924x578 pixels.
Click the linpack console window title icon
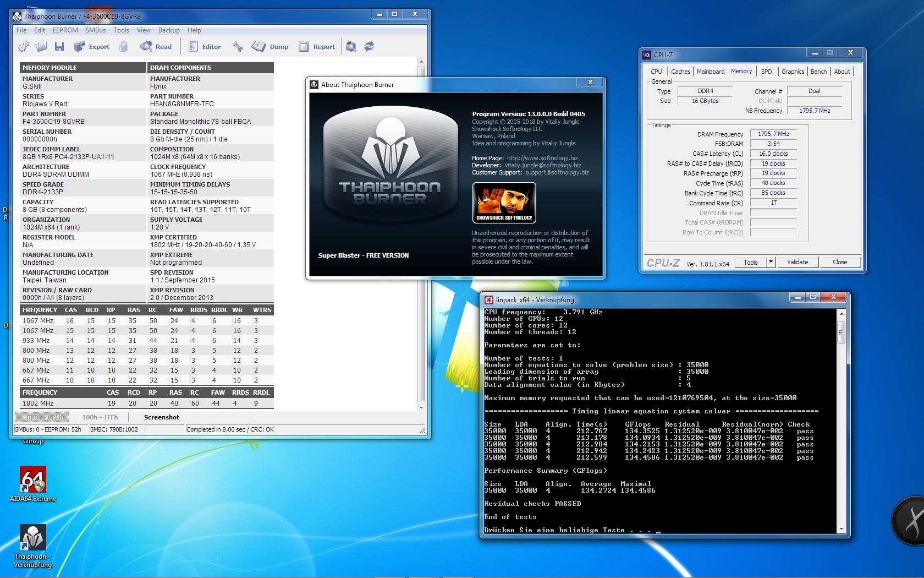coord(489,300)
